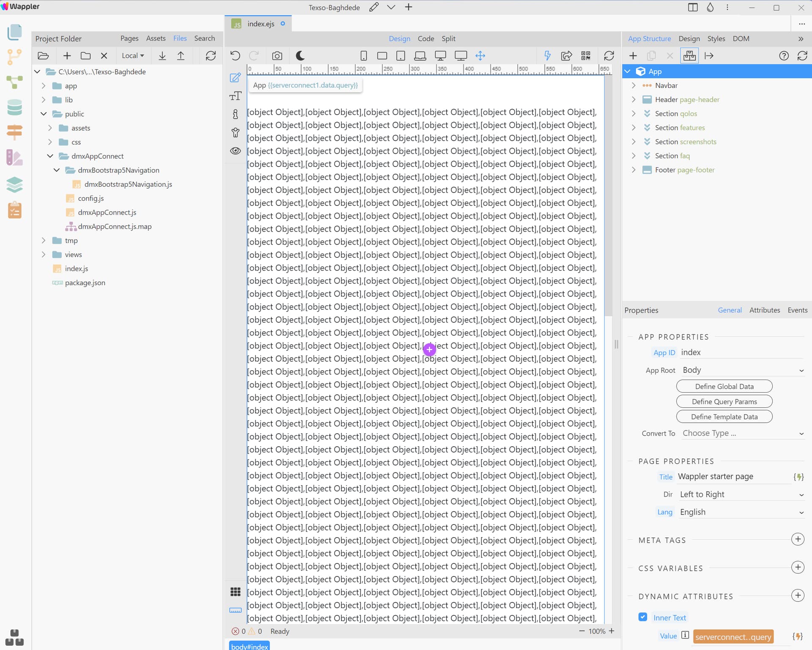The width and height of the screenshot is (812, 650).
Task: Take a screenshot with the camera icon
Action: coord(277,55)
